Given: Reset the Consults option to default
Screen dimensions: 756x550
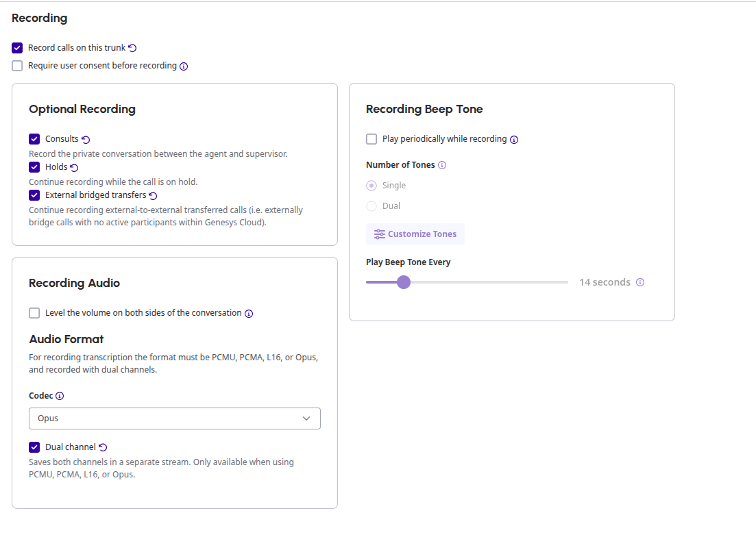Looking at the screenshot, I should click(86, 140).
